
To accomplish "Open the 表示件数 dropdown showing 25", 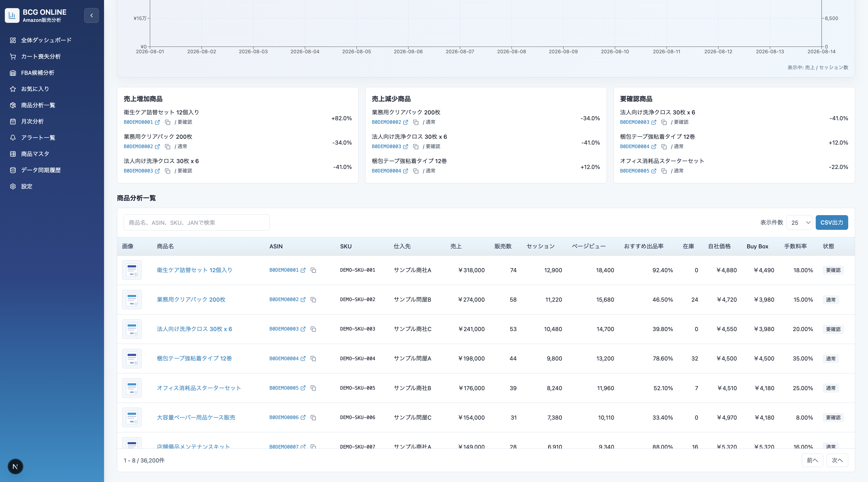I will pos(799,223).
